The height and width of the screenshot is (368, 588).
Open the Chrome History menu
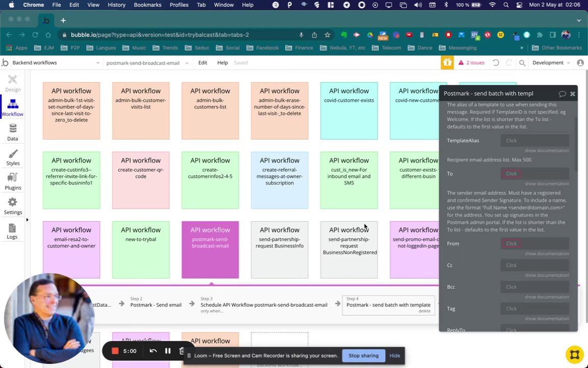coord(116,5)
